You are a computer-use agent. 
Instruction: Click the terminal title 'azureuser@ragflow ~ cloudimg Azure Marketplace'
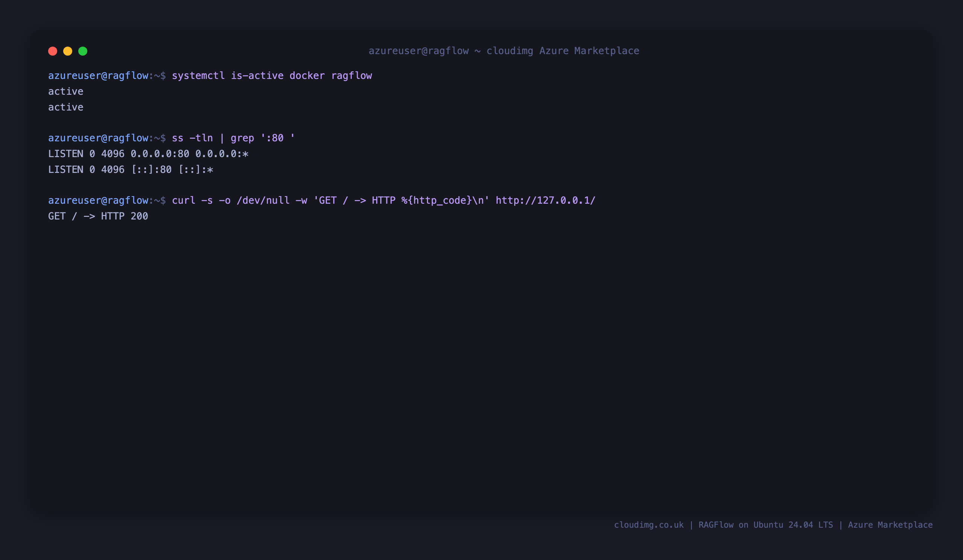coord(504,51)
